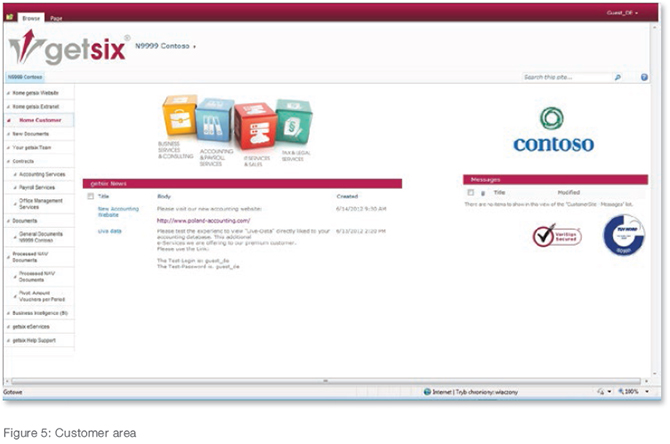Click the Messages section header
This screenshot has height=444, width=670.
[x=555, y=179]
